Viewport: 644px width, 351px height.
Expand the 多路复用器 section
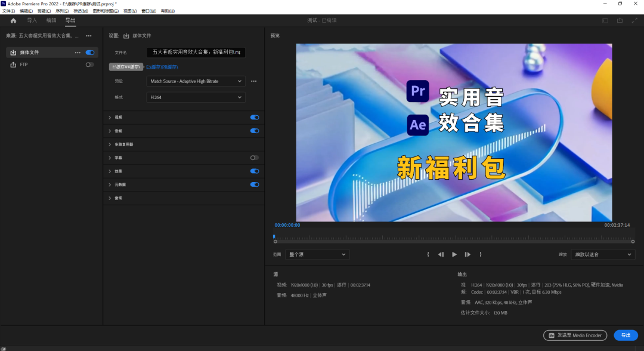(x=123, y=144)
